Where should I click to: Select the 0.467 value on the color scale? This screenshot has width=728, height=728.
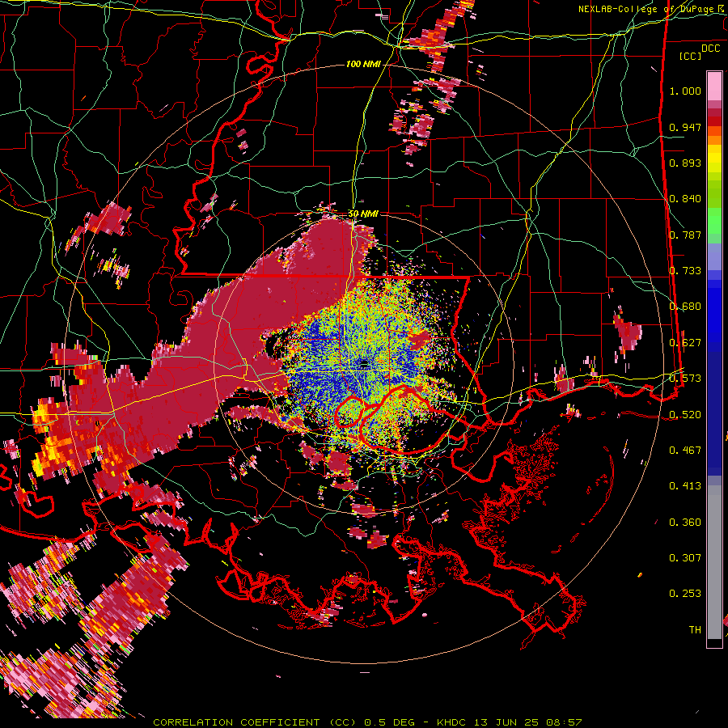(x=685, y=450)
